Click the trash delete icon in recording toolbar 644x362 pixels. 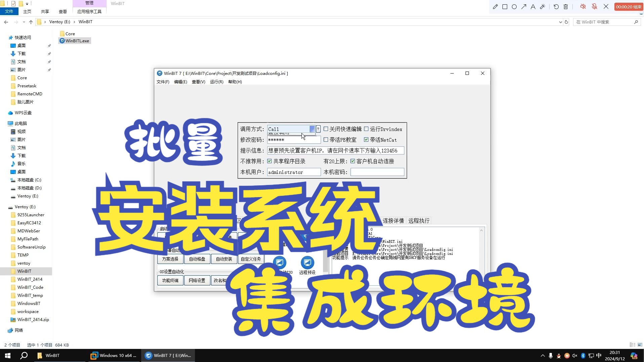(566, 6)
